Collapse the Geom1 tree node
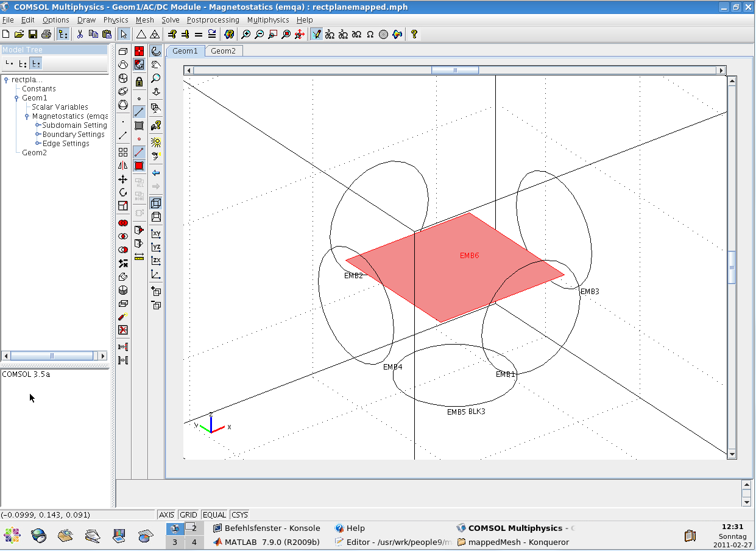756x551 pixels. click(x=16, y=98)
